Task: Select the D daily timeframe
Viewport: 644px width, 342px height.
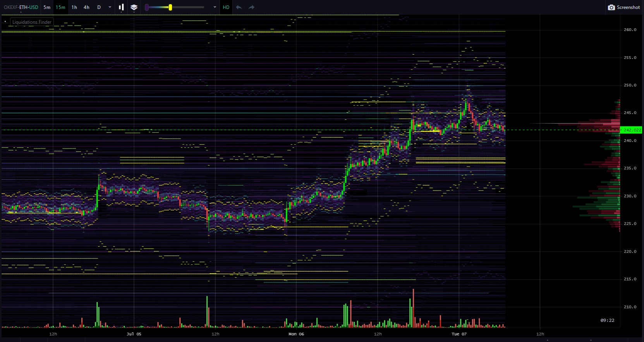Action: [x=99, y=7]
